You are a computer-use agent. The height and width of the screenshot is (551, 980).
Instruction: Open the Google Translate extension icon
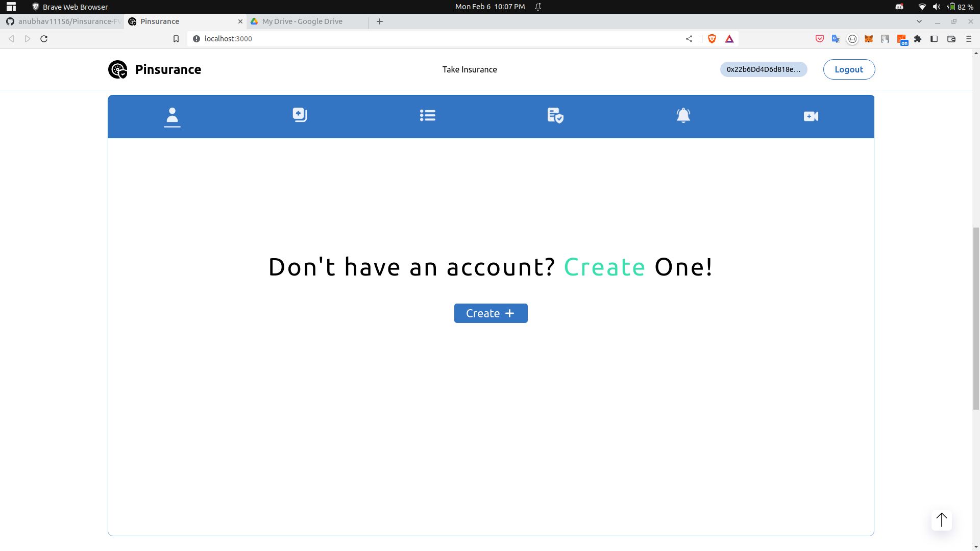tap(836, 39)
